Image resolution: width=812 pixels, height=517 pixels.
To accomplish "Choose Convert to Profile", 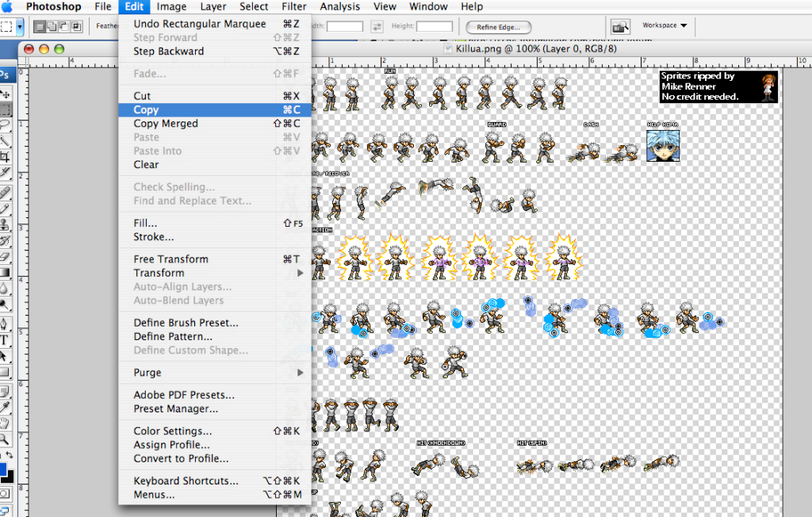I will coord(215,458).
